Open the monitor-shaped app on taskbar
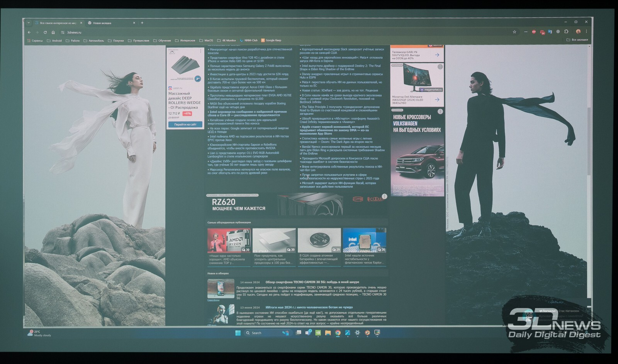Viewport: 618px width, 364px height. (x=377, y=332)
